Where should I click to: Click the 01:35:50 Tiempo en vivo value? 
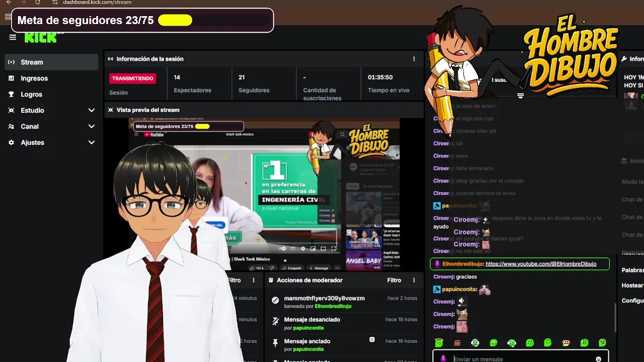point(380,77)
